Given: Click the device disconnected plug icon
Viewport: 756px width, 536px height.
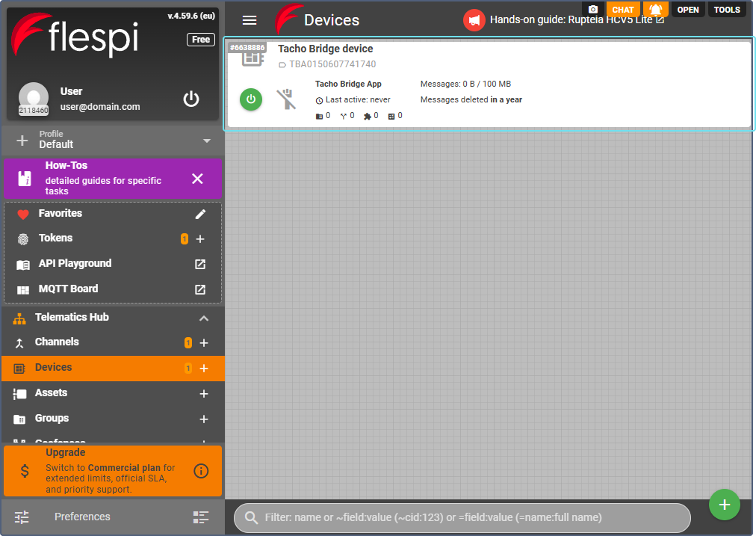Looking at the screenshot, I should click(286, 99).
